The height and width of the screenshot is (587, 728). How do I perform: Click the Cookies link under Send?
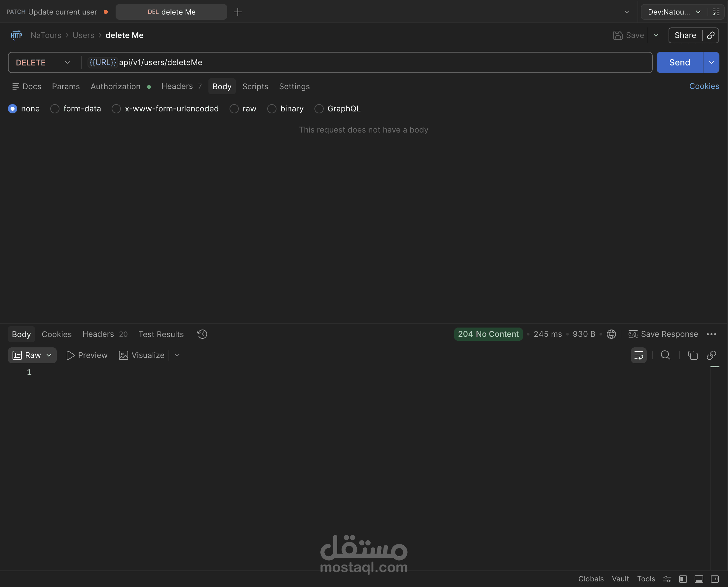click(704, 86)
